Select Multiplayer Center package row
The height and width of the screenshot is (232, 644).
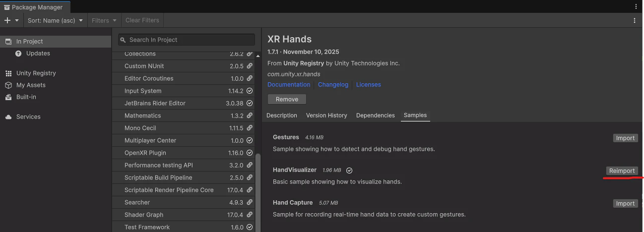pyautogui.click(x=183, y=140)
